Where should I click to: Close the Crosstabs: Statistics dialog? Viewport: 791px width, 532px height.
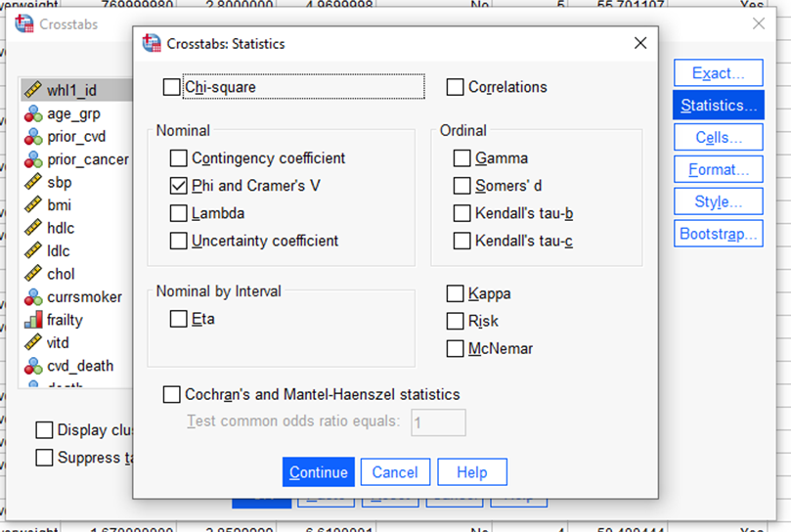pyautogui.click(x=640, y=43)
